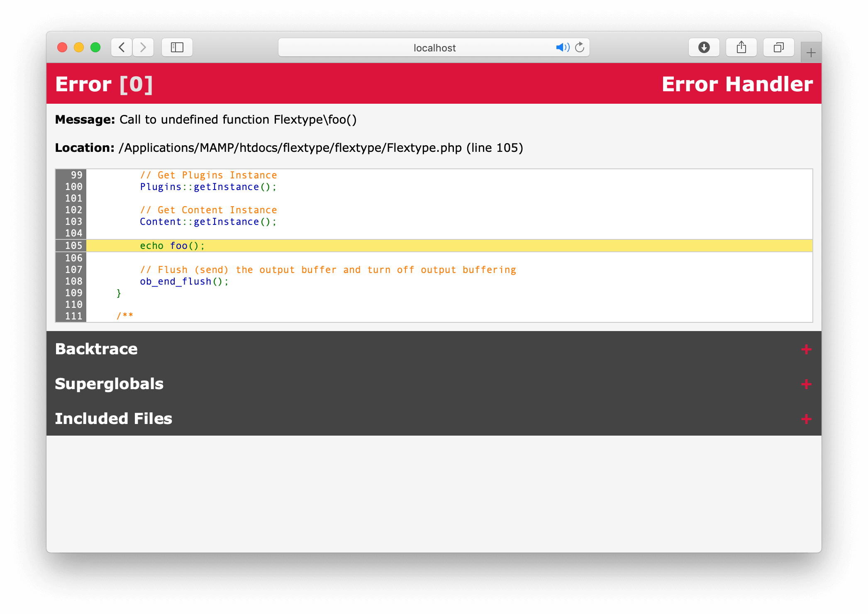This screenshot has width=868, height=614.
Task: Click the localhost address bar
Action: click(434, 48)
